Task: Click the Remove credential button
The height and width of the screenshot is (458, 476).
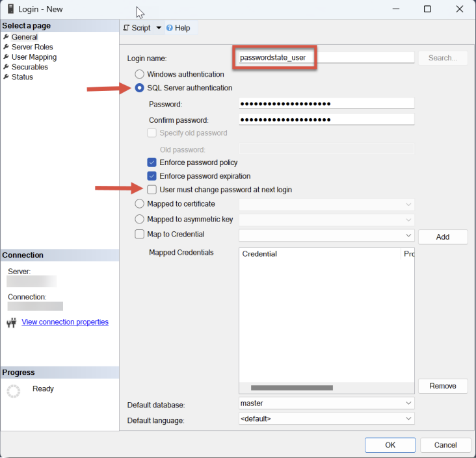Action: (443, 386)
